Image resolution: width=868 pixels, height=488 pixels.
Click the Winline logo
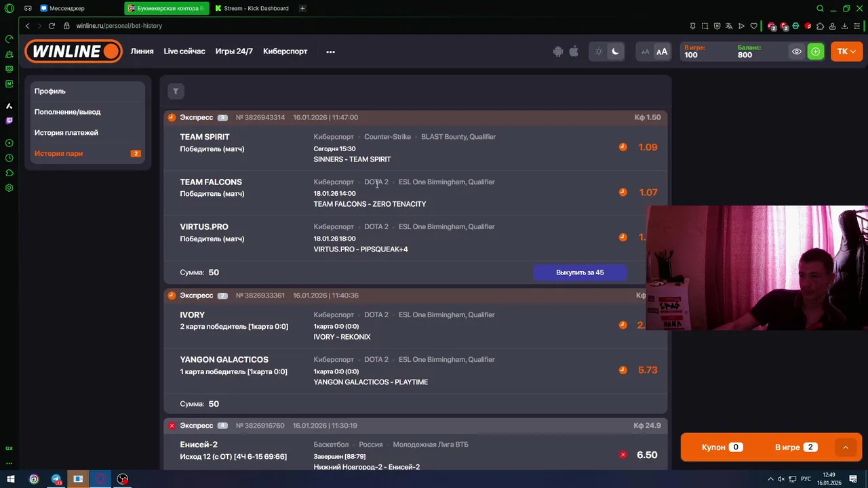click(74, 52)
